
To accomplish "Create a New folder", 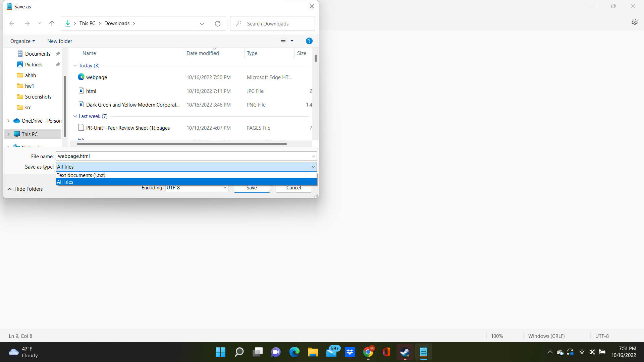I will 59,41.
